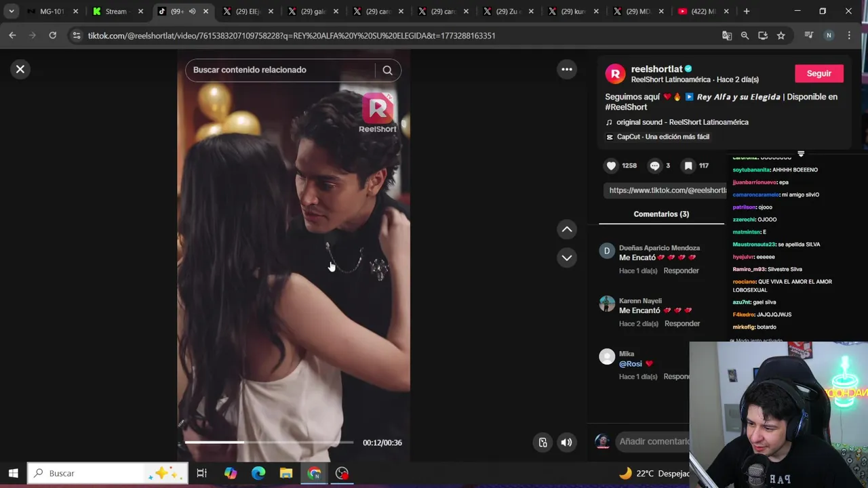The image size is (868, 488).
Task: Close the active TikTok tab
Action: tap(205, 12)
